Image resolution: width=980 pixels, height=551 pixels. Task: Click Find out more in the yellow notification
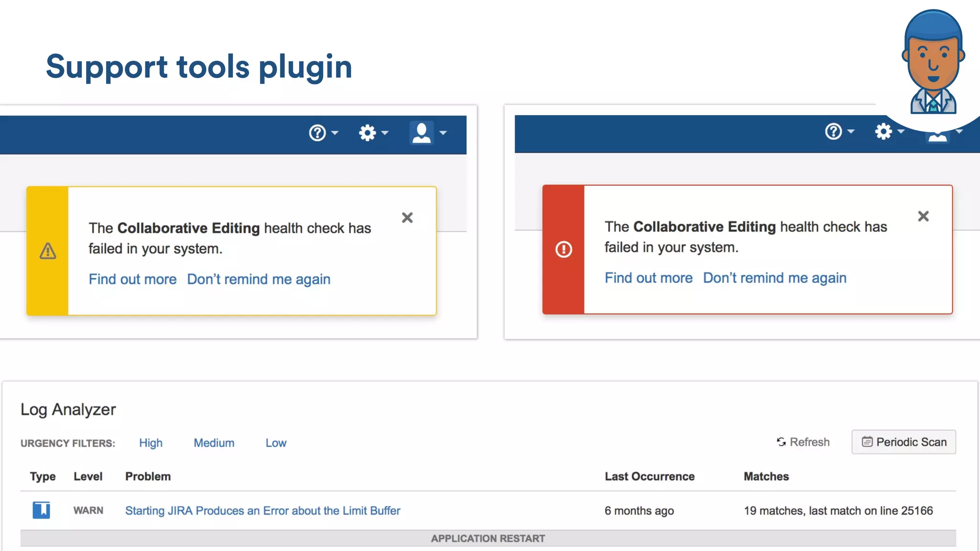click(133, 279)
